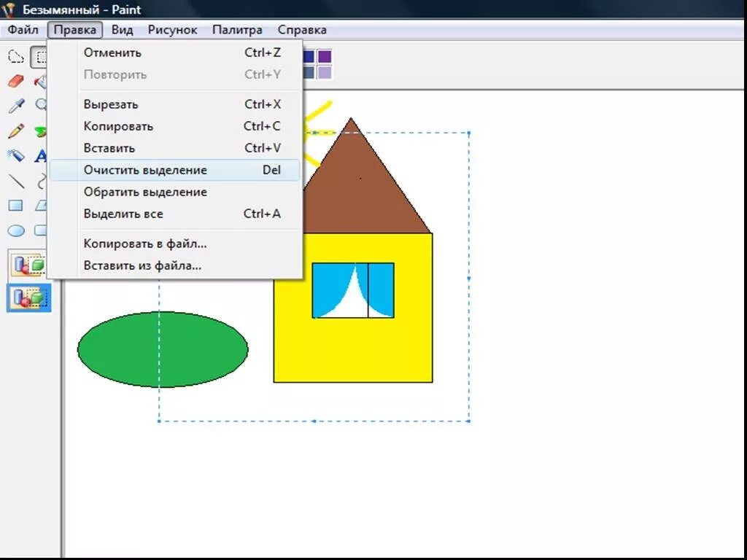The image size is (747, 560).
Task: Choose the transparent selection option
Action: click(x=28, y=298)
